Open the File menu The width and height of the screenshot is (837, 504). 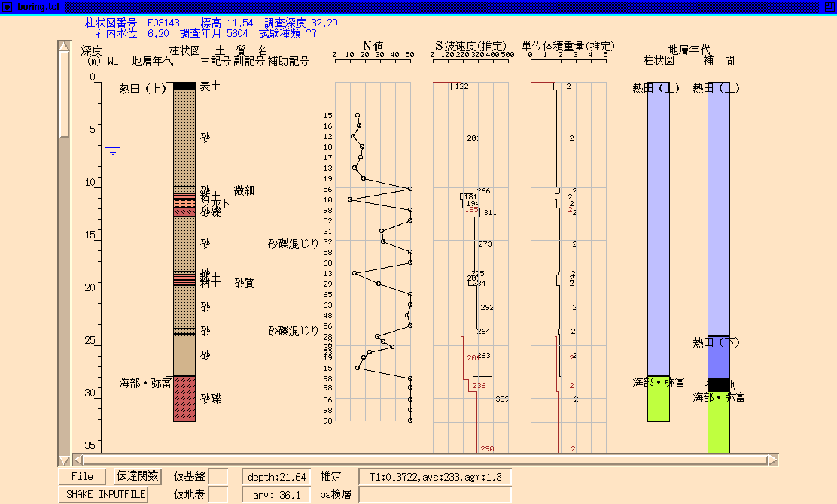[82, 476]
